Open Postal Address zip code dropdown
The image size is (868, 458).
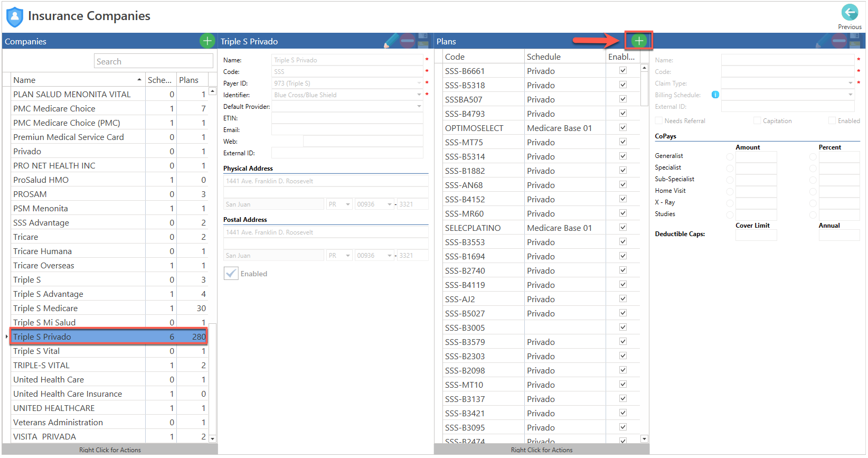390,256
